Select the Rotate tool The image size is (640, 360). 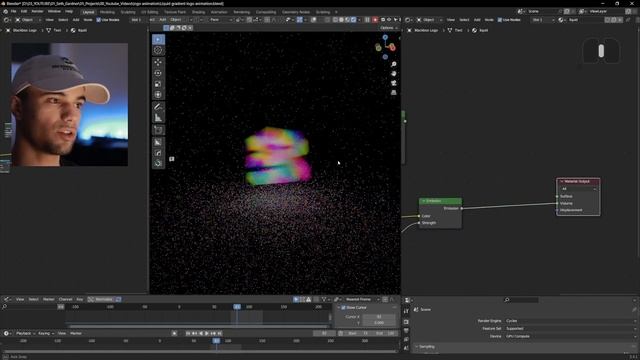pos(158,73)
